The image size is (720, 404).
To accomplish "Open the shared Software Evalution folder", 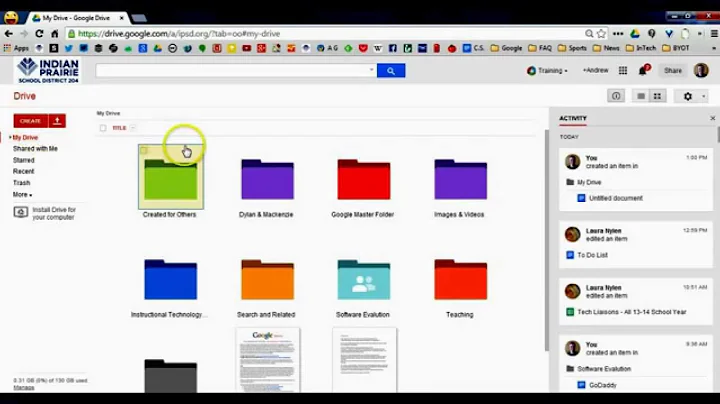I will pyautogui.click(x=364, y=280).
